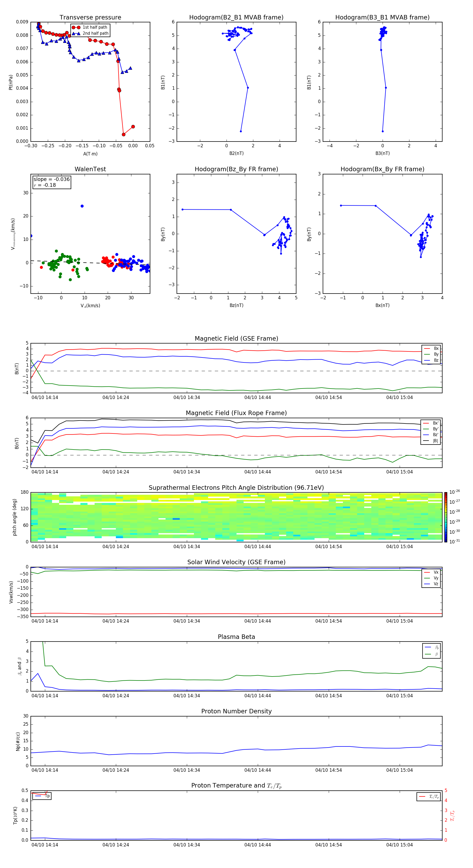Click the '2nd half path' legend entry
Screen dimensions: 473x868
point(90,33)
